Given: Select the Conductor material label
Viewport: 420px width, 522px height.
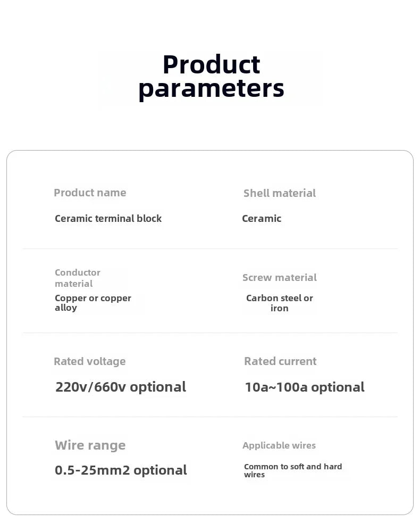Looking at the screenshot, I should (78, 278).
